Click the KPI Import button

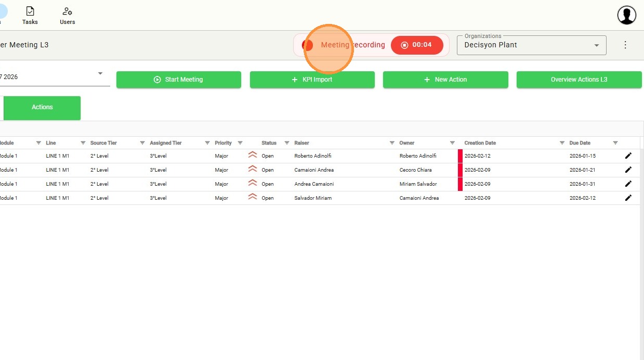click(x=312, y=80)
